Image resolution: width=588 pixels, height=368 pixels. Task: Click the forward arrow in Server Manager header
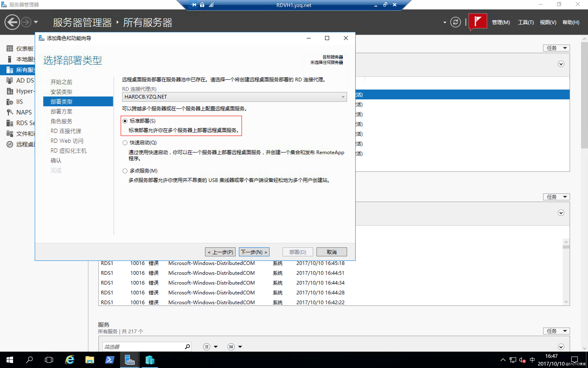(x=26, y=22)
